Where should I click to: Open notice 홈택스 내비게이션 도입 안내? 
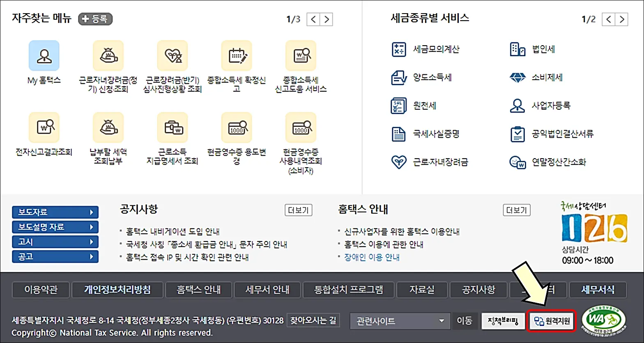[x=173, y=232]
